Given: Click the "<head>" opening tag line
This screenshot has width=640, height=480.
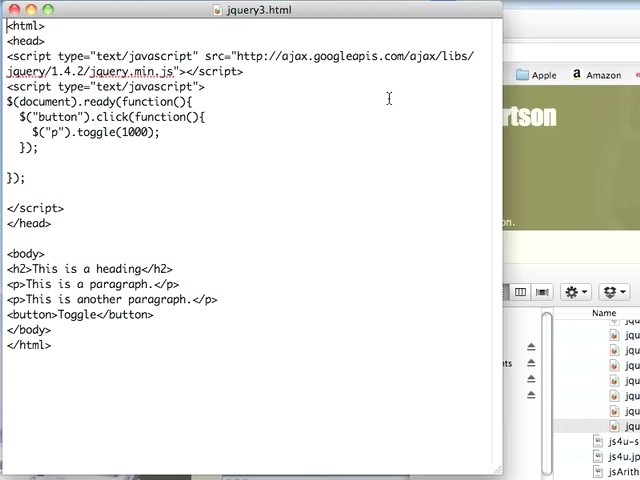Looking at the screenshot, I should point(26,41).
